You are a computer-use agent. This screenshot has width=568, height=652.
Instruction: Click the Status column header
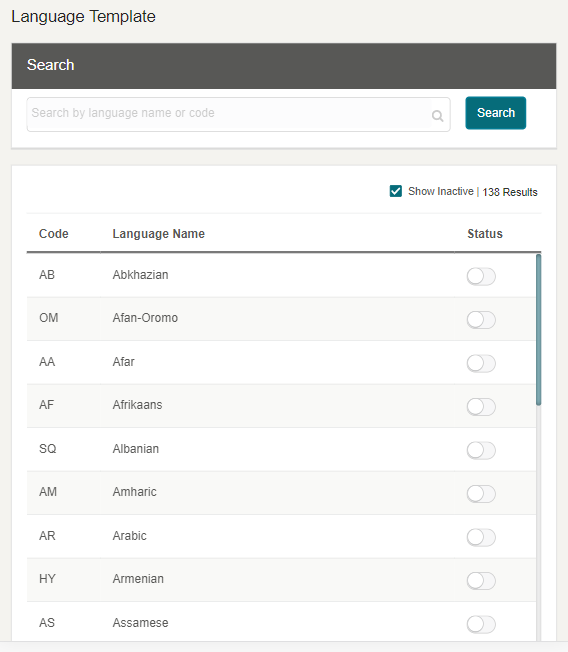485,234
